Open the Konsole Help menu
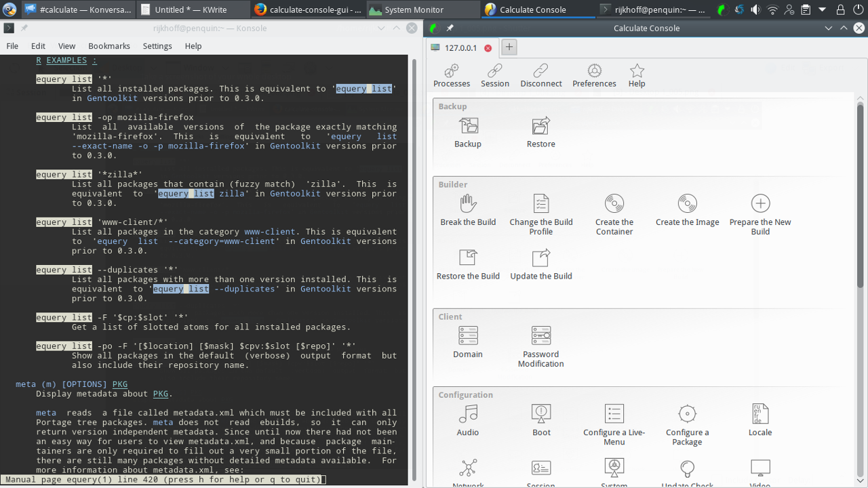868x488 pixels. pos(193,46)
